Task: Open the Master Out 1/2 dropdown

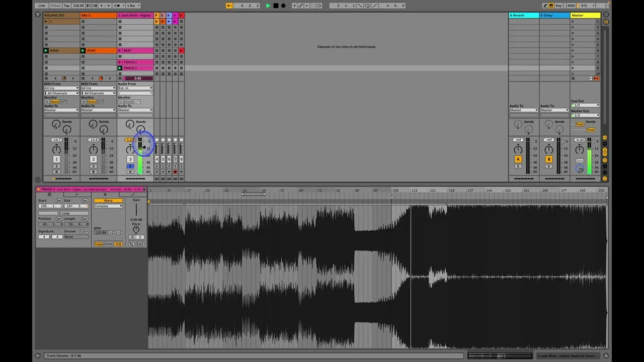Action: click(x=585, y=115)
